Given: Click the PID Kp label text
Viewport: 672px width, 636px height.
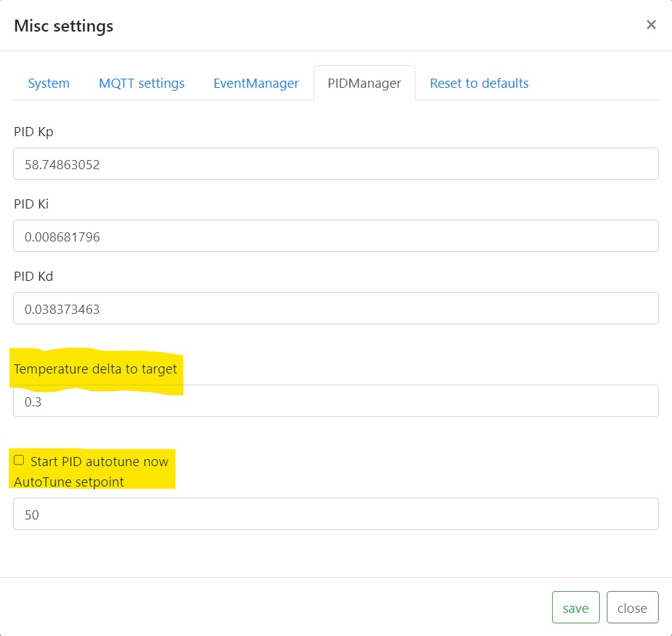Looking at the screenshot, I should click(34, 131).
